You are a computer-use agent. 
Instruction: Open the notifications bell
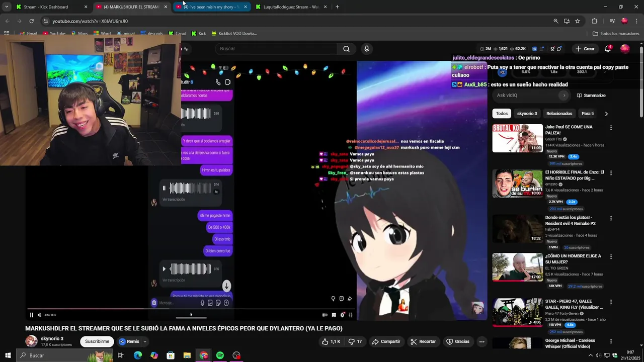tap(608, 49)
